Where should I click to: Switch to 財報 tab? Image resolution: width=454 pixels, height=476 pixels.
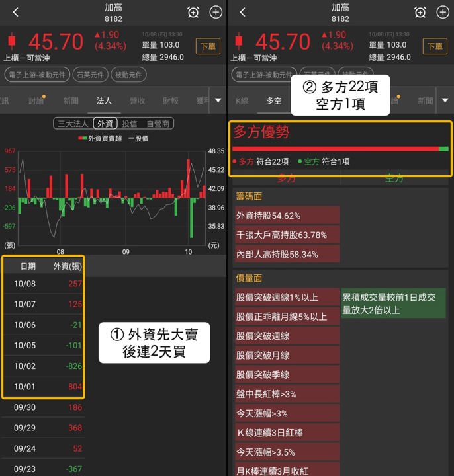(171, 100)
